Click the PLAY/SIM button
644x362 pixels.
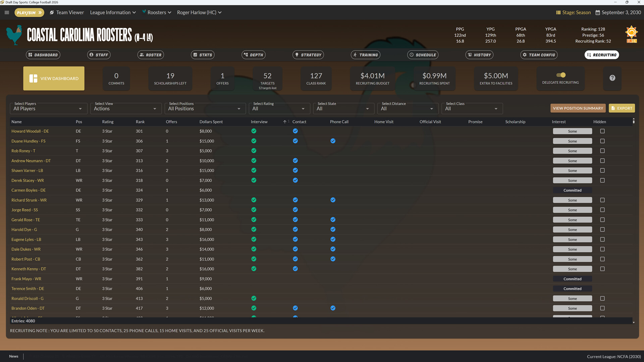tap(29, 12)
